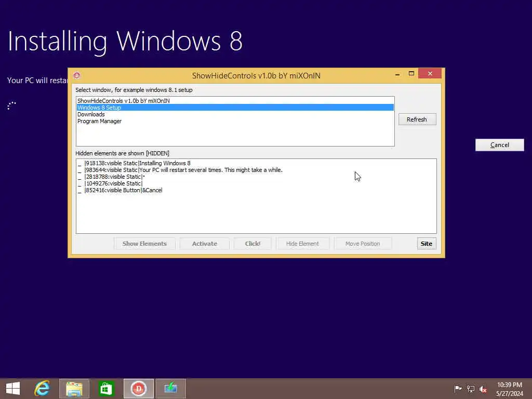Open the taskbar clock showing 10:39 PM
Viewport: 532px width, 399px height.
point(509,389)
